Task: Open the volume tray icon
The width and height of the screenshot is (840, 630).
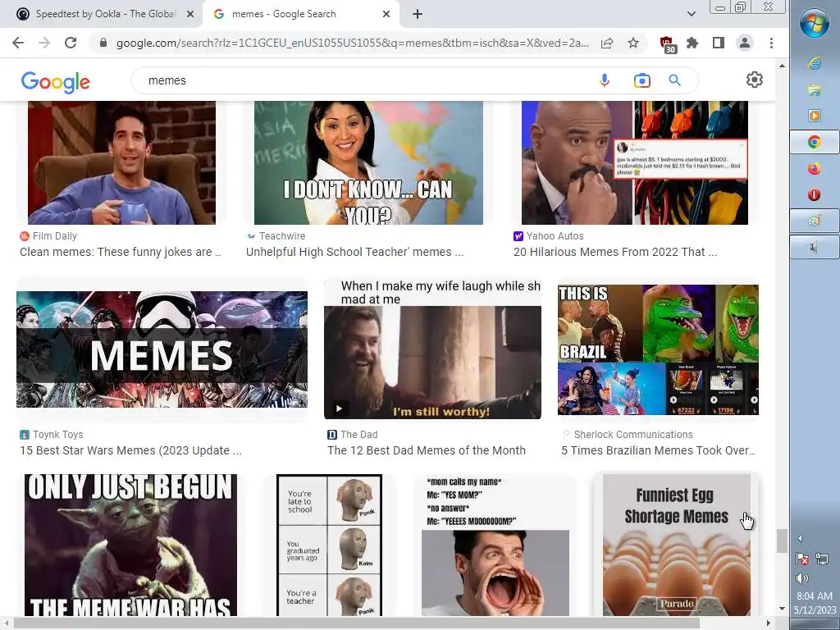Action: click(x=802, y=578)
